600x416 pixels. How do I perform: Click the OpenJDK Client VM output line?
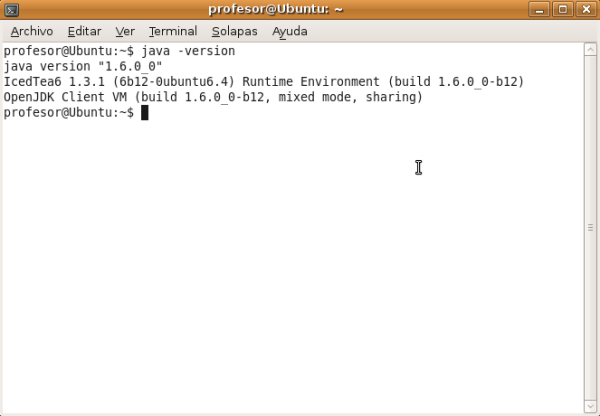[213, 98]
